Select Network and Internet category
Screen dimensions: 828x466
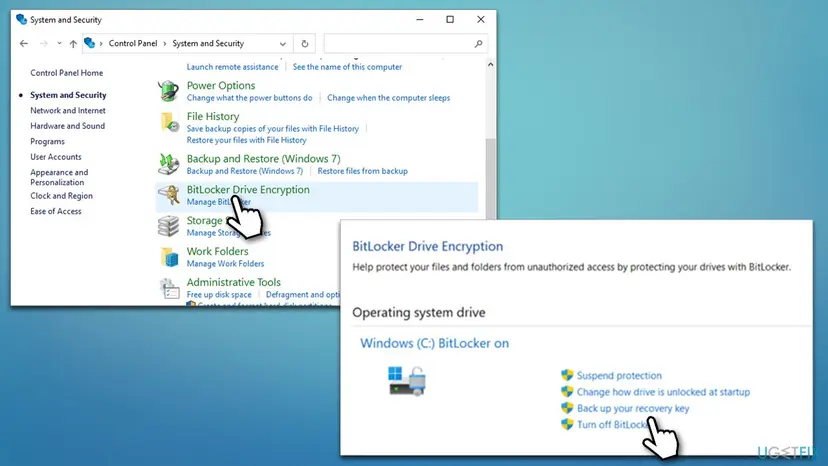click(x=68, y=110)
